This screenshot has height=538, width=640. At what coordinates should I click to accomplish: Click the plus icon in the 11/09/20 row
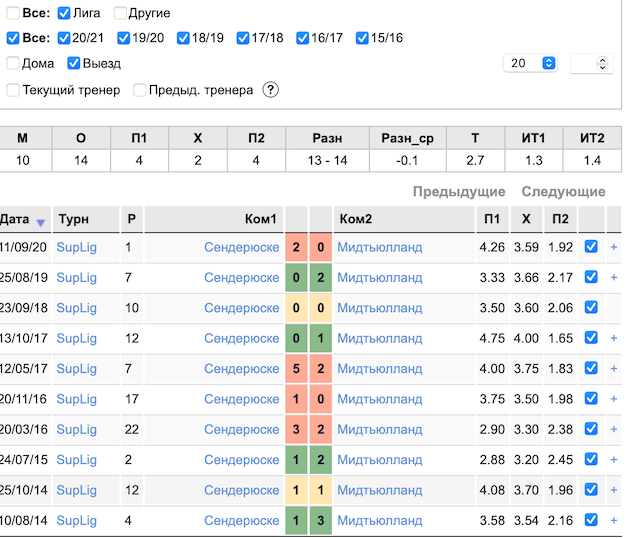[x=614, y=247]
